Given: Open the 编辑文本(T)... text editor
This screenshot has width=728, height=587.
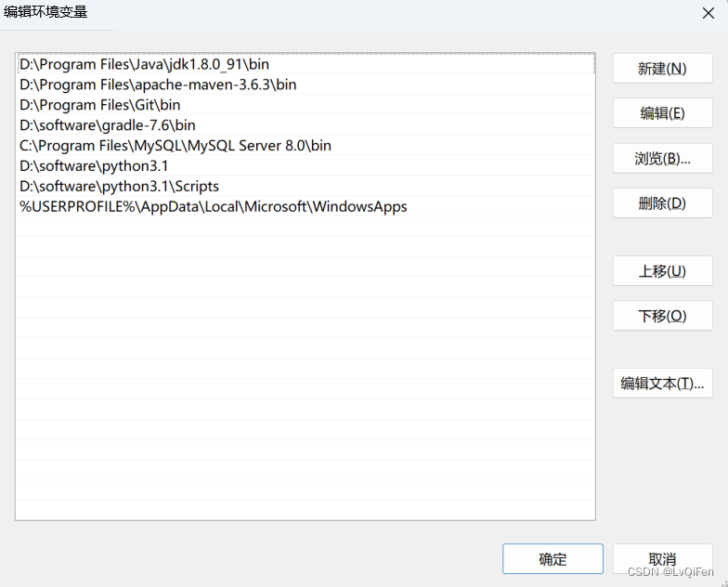Looking at the screenshot, I should [x=663, y=383].
